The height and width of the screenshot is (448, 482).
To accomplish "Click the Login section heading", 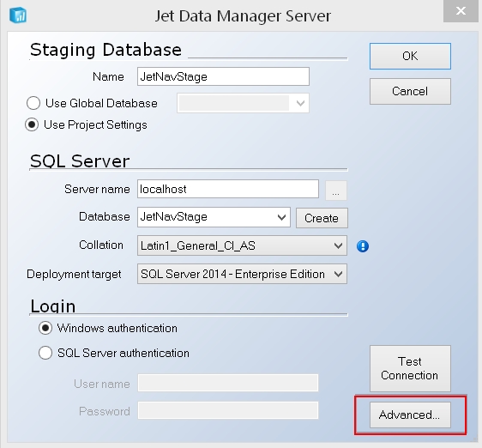I will 53,306.
